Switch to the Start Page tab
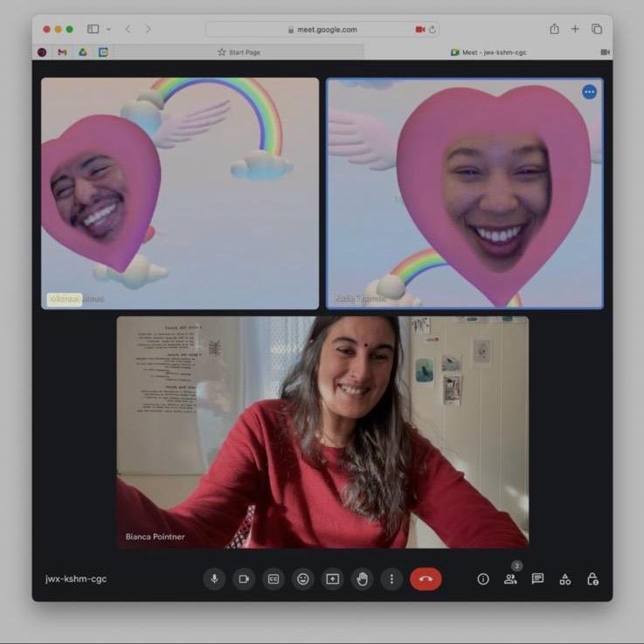The width and height of the screenshot is (644, 644). (239, 52)
